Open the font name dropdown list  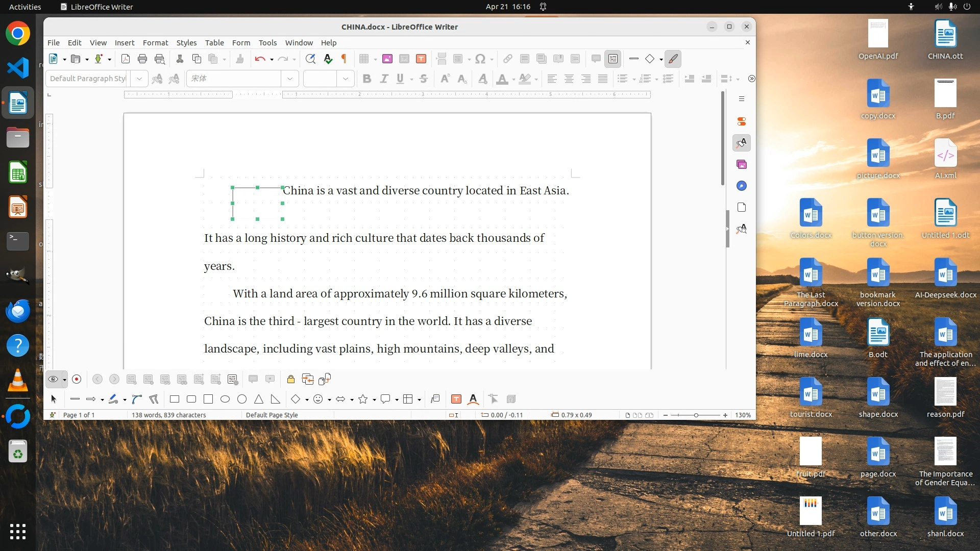click(x=290, y=79)
